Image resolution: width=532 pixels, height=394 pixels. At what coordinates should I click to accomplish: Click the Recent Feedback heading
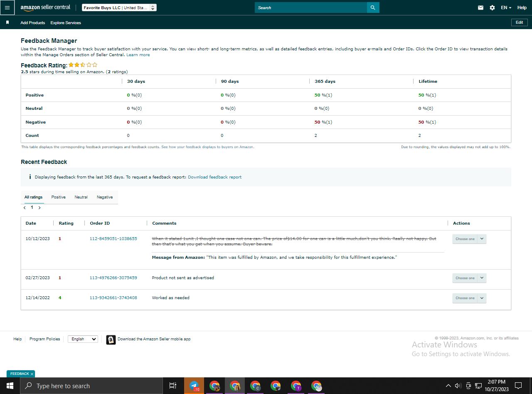coord(44,162)
